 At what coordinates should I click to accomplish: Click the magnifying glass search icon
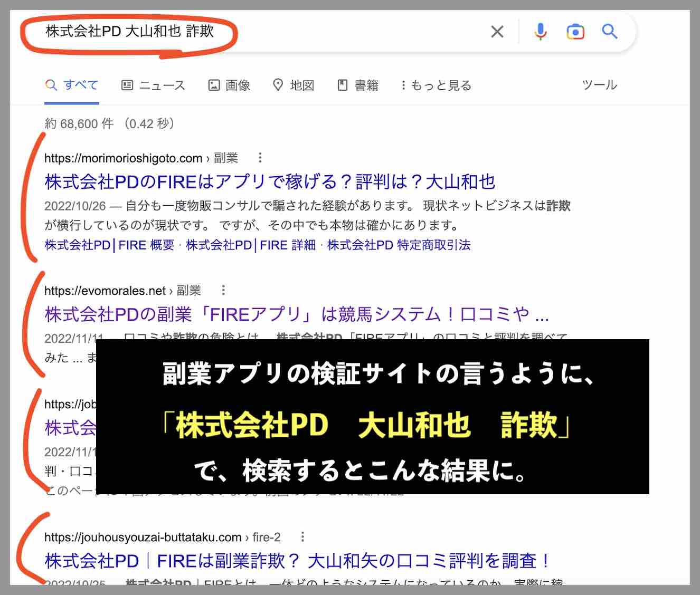point(610,32)
